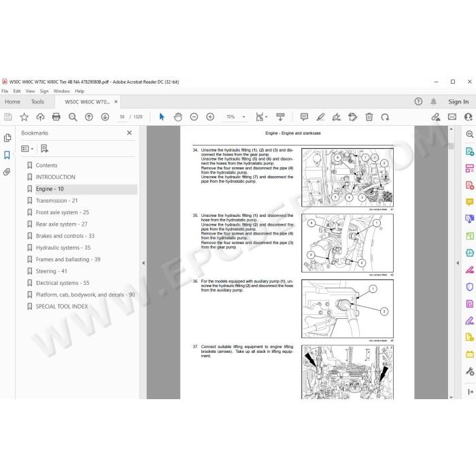Viewport: 476px width, 476px height.
Task: Activate the Hand pan tool
Action: pos(178,117)
